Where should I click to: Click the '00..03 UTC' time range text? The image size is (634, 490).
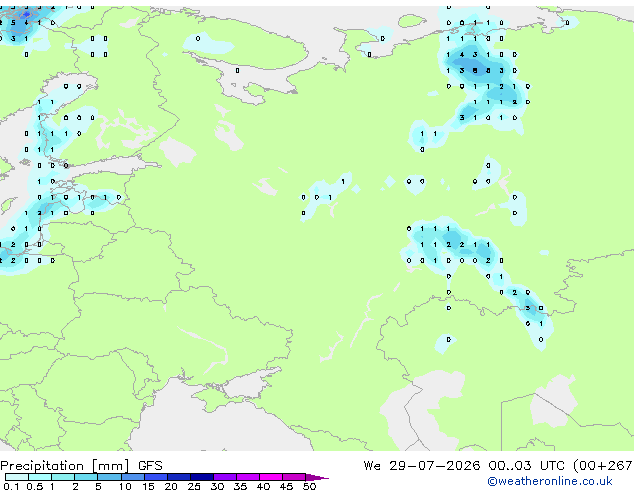pyautogui.click(x=526, y=466)
